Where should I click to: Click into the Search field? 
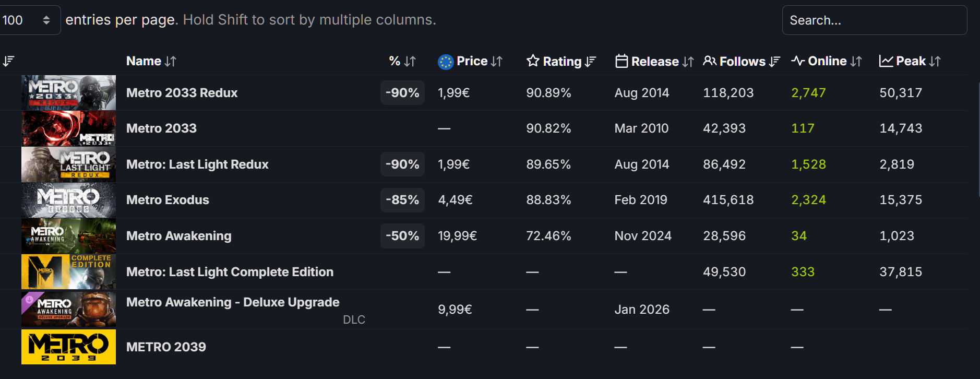(x=874, y=20)
